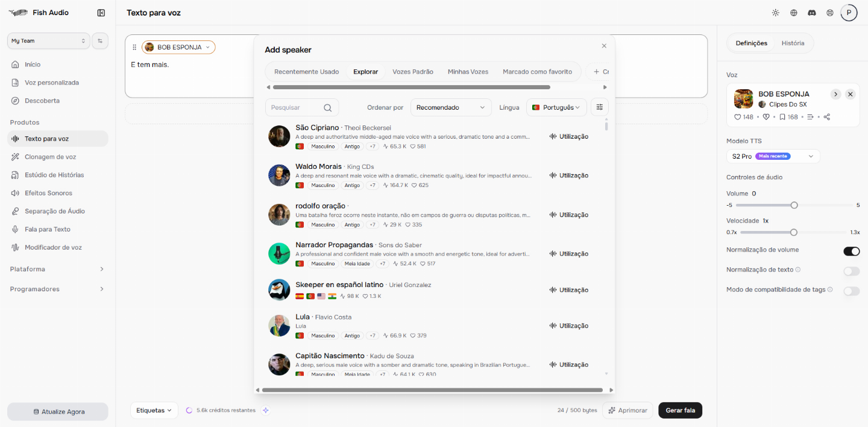Close the Add speaker dialog

tap(604, 46)
